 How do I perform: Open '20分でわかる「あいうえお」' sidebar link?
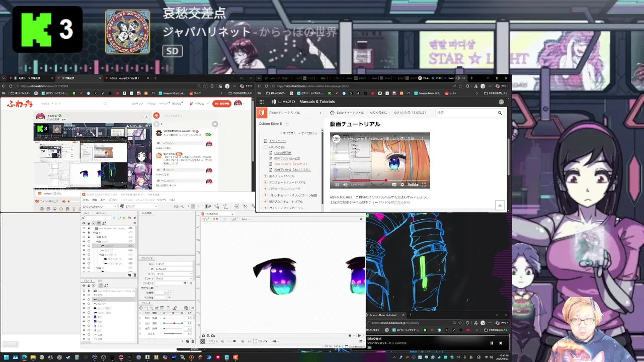(292, 170)
